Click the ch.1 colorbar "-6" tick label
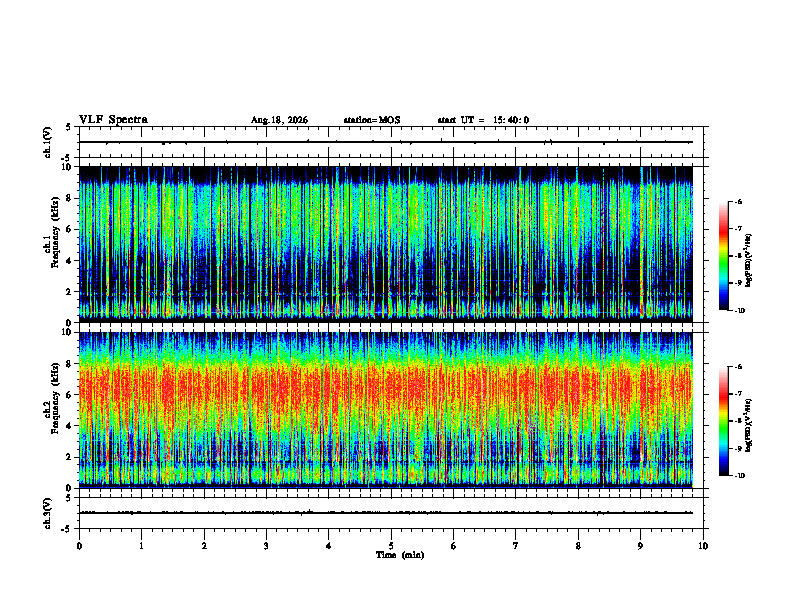 pyautogui.click(x=739, y=201)
